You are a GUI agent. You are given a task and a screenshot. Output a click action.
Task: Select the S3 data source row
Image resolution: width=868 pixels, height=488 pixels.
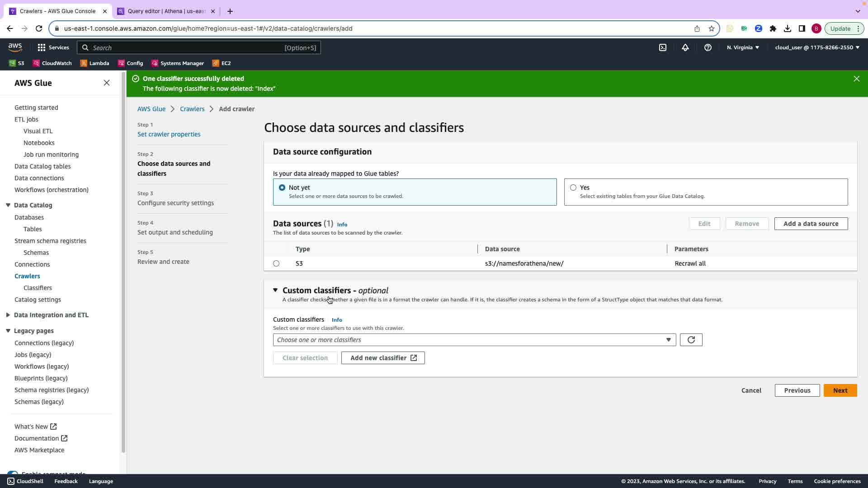point(276,263)
